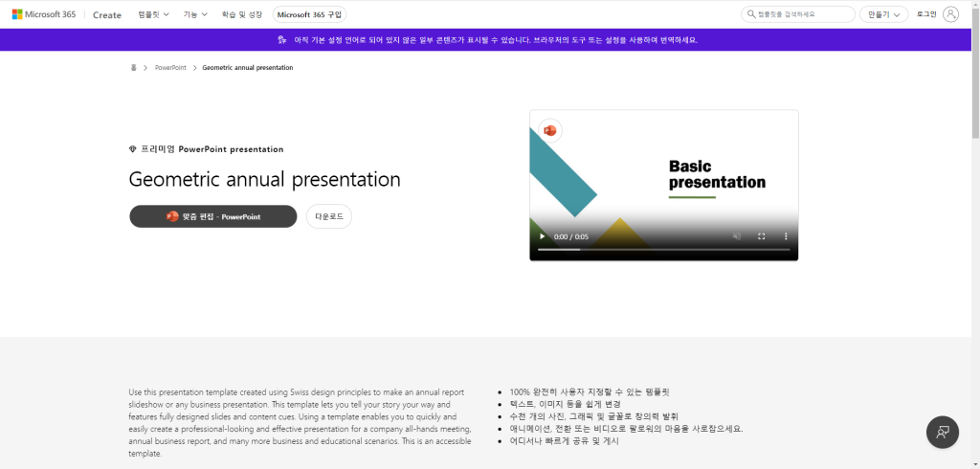Open the 학습 및 성장 menu item
Image resolution: width=980 pixels, height=469 pixels.
(x=242, y=14)
